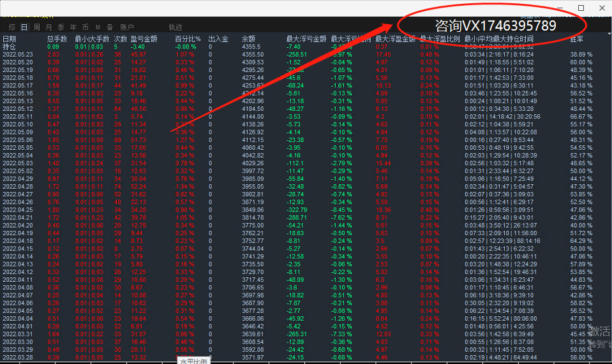Maximize the statistics window

click(581, 8)
